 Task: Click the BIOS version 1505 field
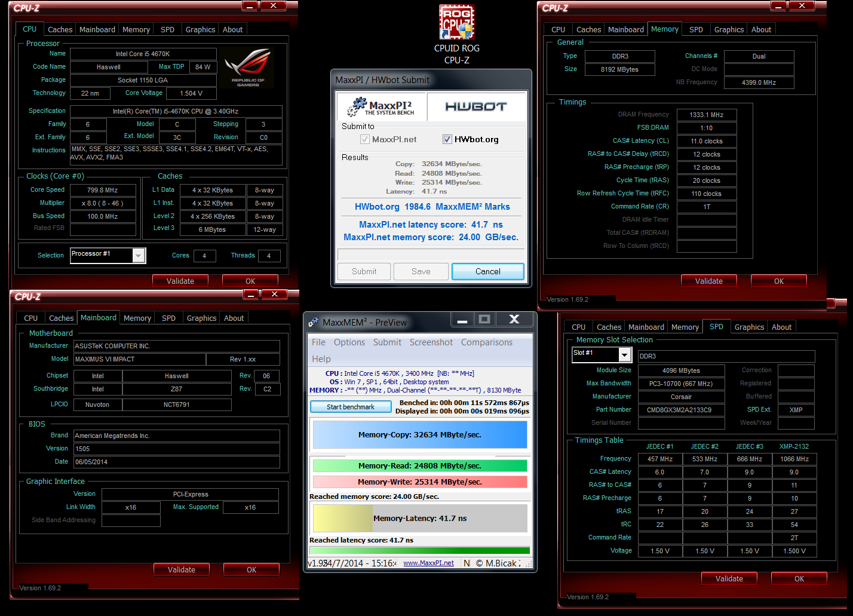[177, 449]
